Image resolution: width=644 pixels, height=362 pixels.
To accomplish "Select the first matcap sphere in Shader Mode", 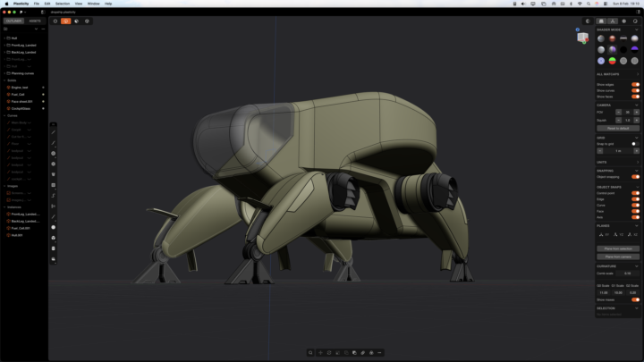I will click(x=601, y=38).
